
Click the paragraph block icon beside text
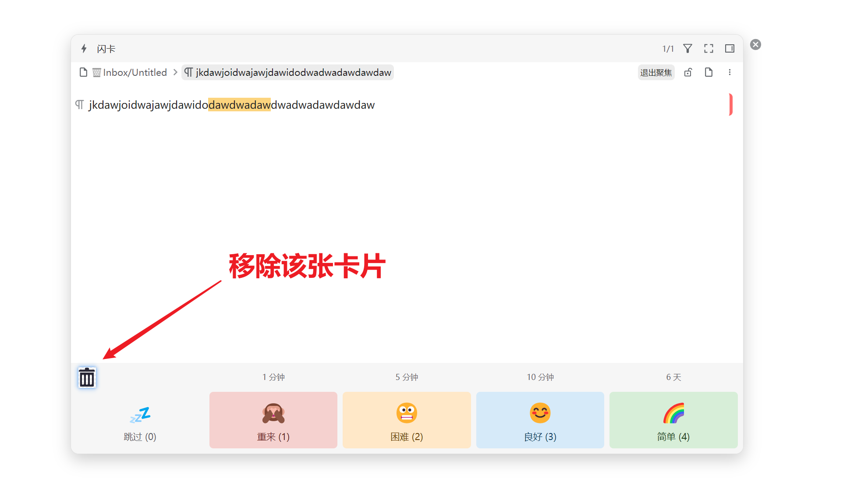[79, 105]
